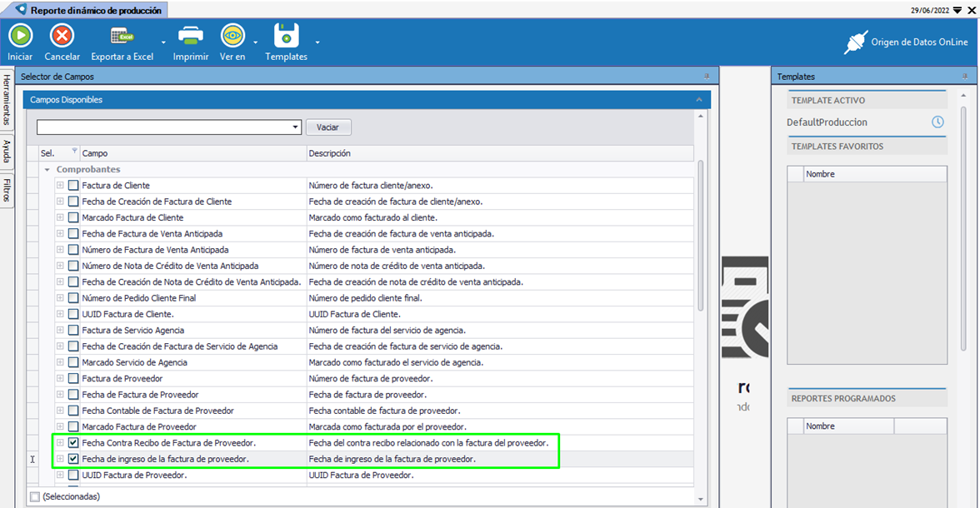Expand the Factura de Proveedor row
Image resolution: width=980 pixels, height=508 pixels.
click(60, 379)
